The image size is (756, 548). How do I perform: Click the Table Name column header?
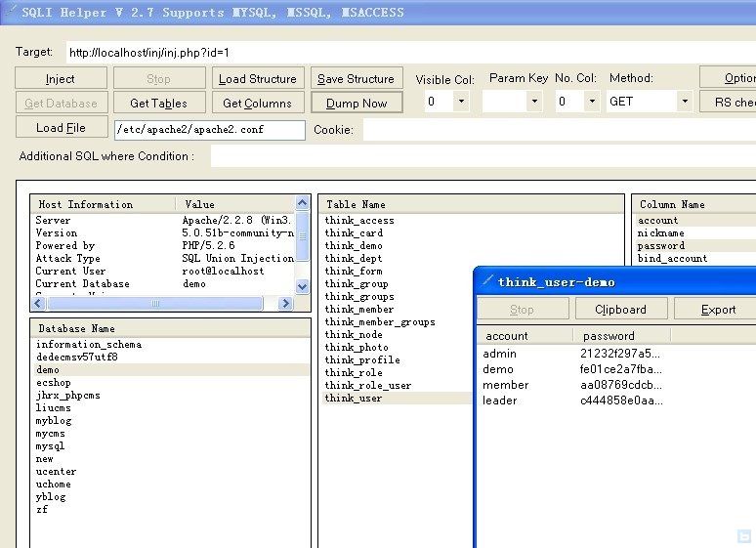(471, 204)
